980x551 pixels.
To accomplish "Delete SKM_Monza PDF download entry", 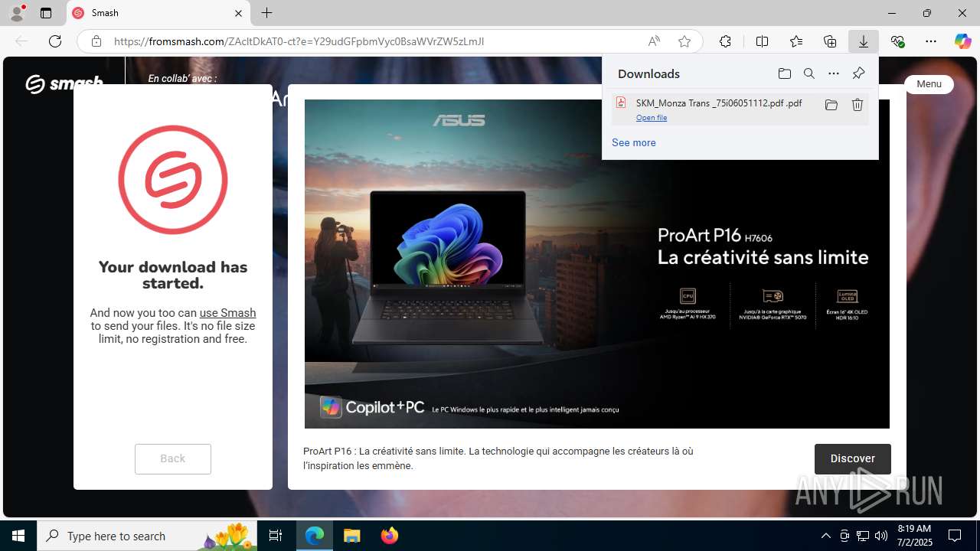I will coord(857,105).
